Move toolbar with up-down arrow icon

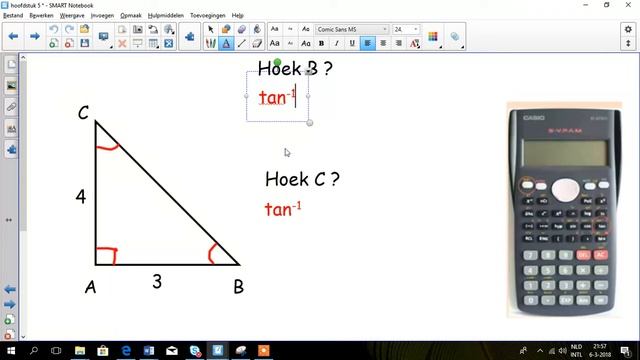[x=628, y=43]
